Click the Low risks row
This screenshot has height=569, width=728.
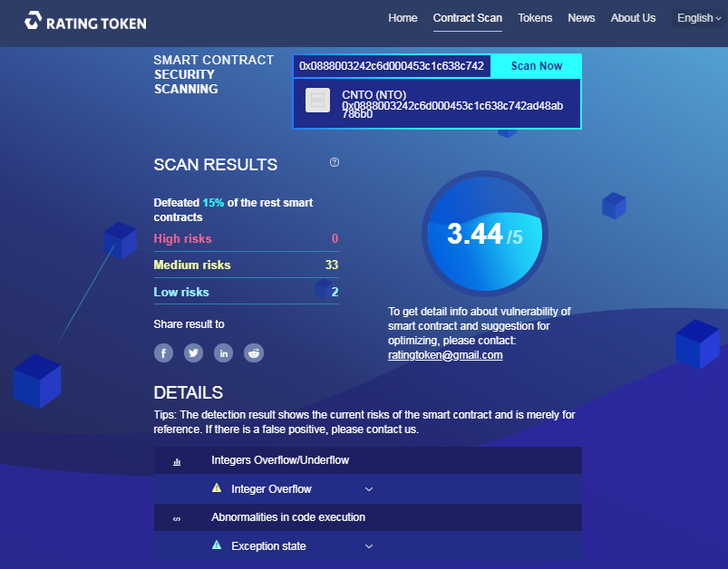tap(246, 292)
